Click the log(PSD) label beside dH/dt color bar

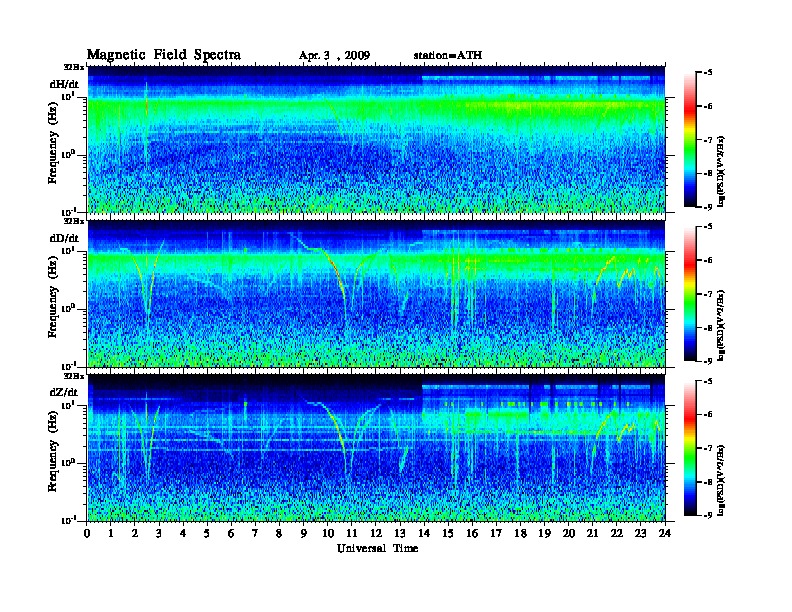(722, 171)
